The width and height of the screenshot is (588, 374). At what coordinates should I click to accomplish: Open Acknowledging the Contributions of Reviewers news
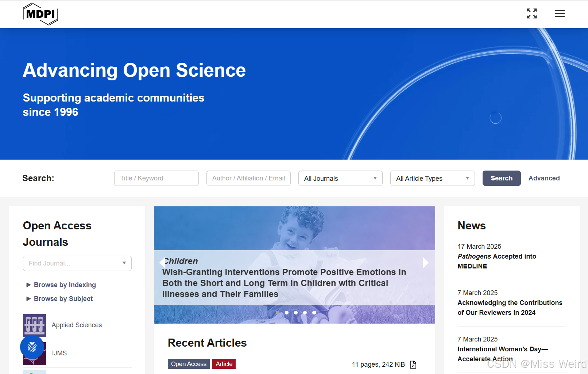pos(510,308)
